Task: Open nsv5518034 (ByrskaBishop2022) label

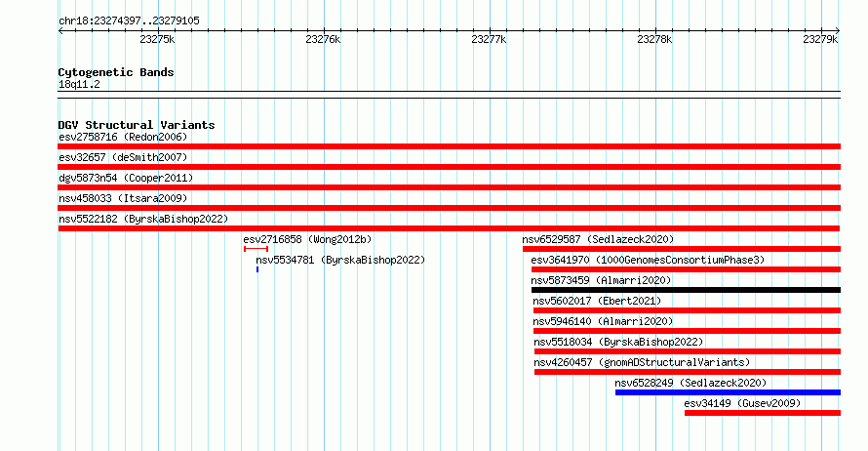Action: click(618, 342)
